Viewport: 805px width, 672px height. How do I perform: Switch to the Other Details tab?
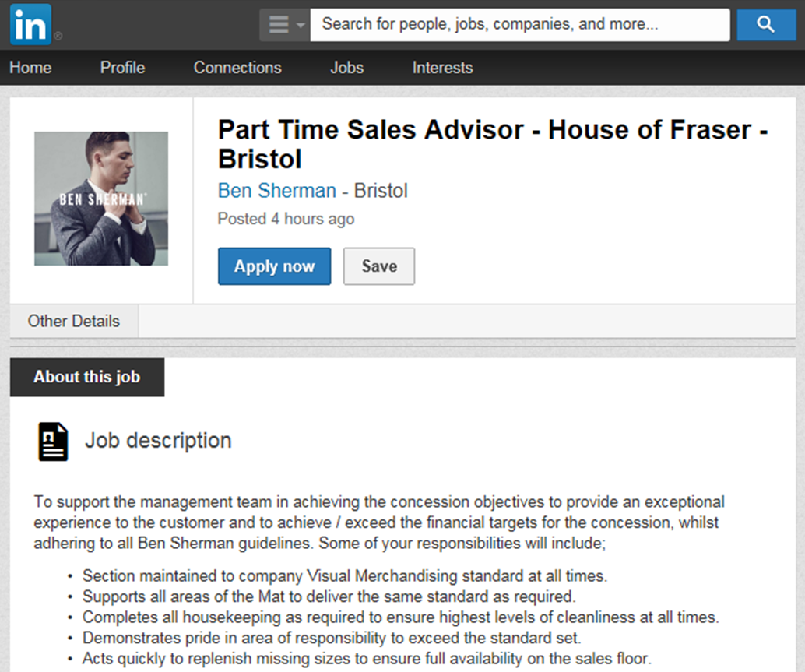[74, 321]
